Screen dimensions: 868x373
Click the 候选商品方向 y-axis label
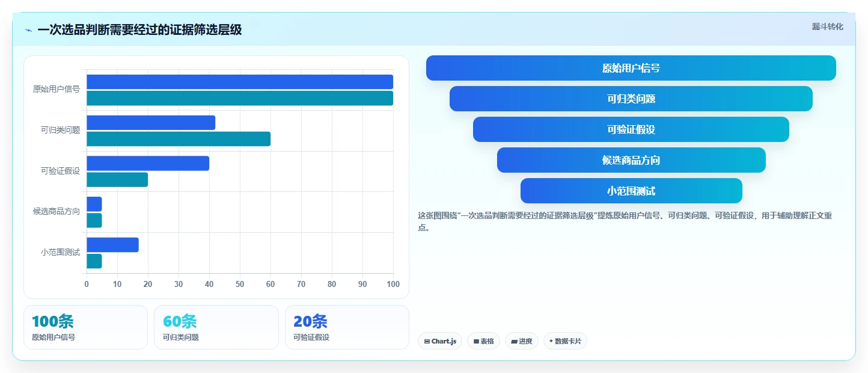point(57,211)
